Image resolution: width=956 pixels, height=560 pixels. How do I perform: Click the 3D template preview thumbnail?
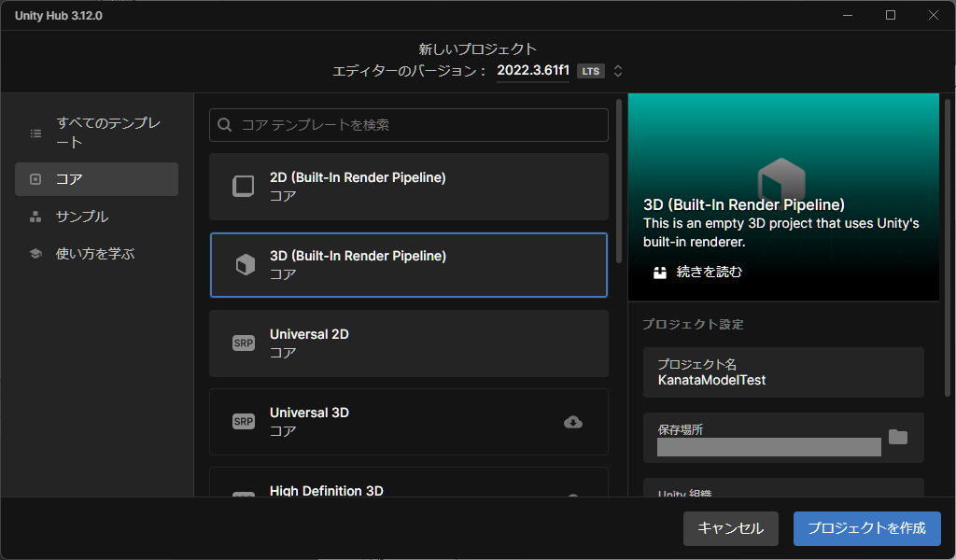pos(783,197)
